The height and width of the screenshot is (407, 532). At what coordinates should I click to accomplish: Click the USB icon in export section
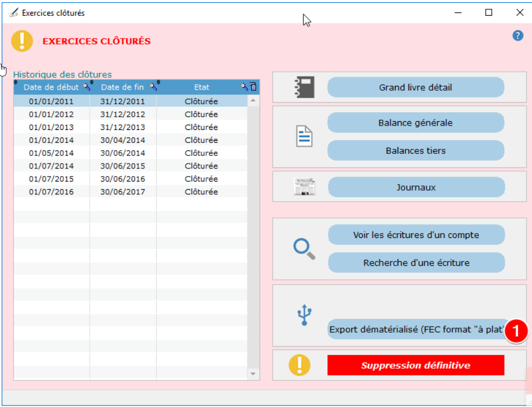coord(305,315)
